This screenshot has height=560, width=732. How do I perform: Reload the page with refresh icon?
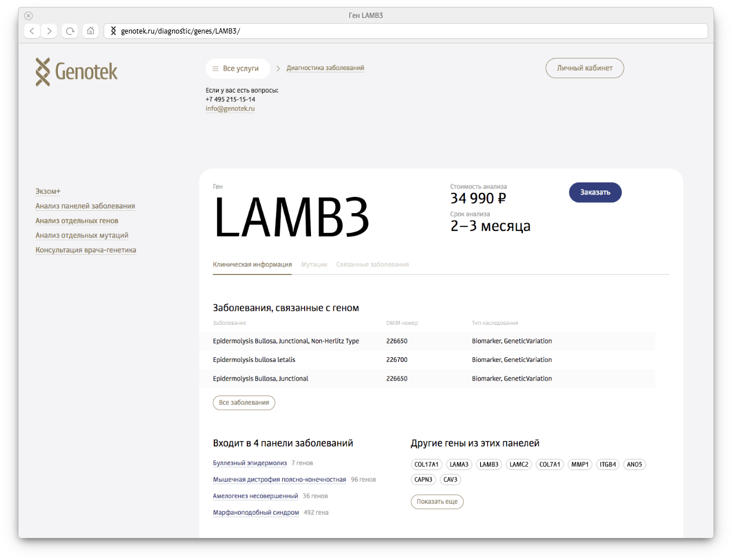70,31
